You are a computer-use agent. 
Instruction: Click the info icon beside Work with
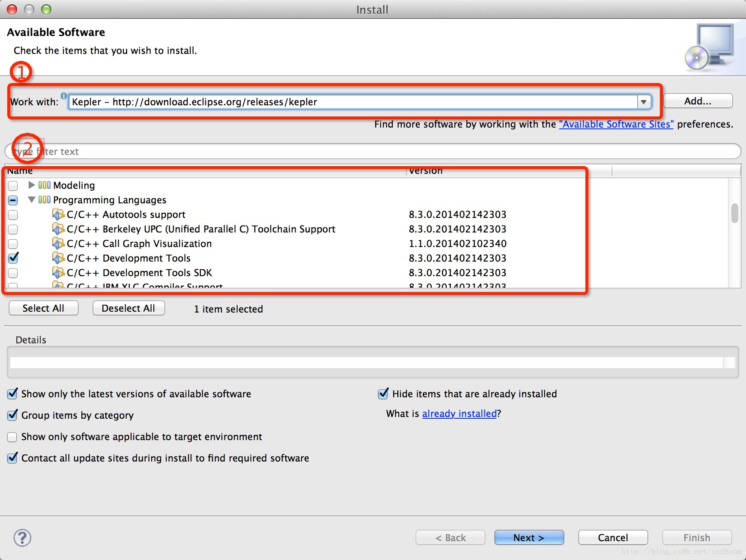(64, 96)
